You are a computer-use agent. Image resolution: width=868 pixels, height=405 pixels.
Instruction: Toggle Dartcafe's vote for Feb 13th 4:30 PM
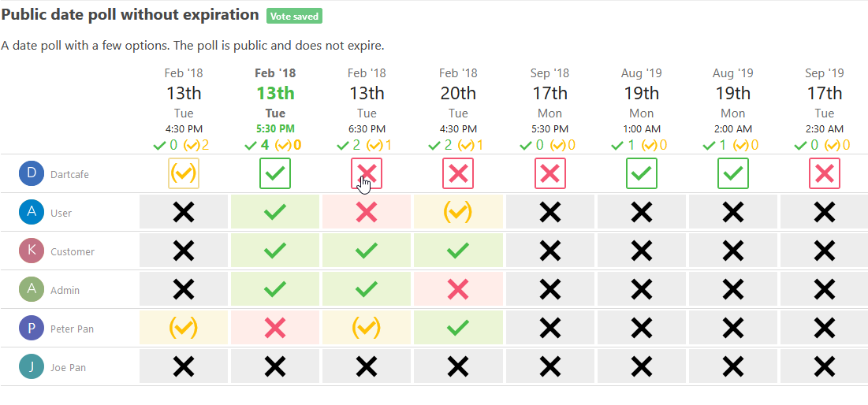(184, 173)
